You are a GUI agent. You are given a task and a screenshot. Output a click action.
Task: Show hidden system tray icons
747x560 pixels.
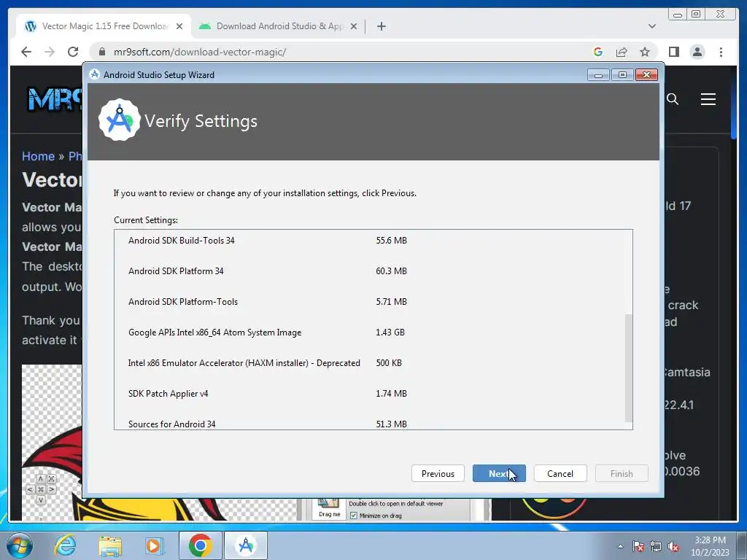(x=620, y=546)
